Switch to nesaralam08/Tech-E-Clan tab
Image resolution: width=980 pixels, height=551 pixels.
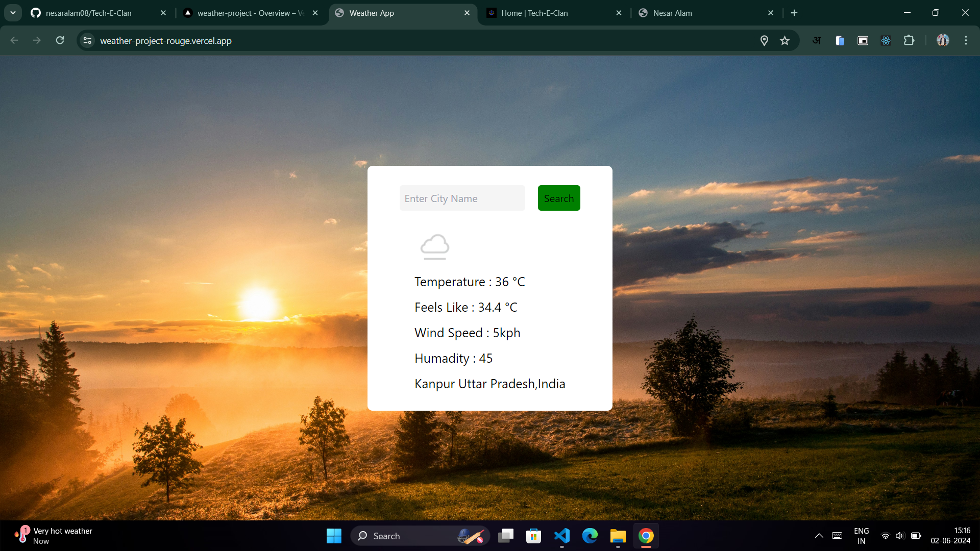[89, 13]
